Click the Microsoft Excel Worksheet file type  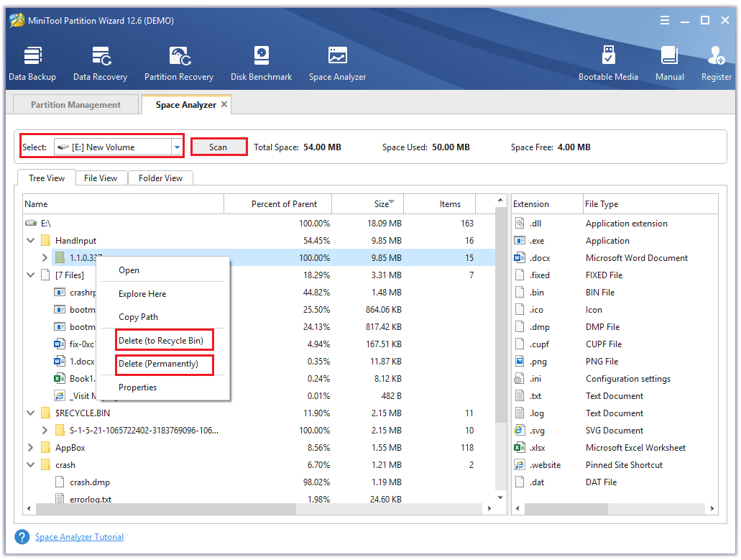point(635,448)
